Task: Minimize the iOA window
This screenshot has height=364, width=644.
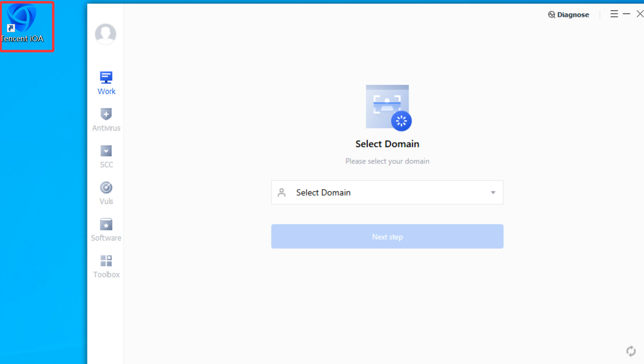Action: coord(626,14)
